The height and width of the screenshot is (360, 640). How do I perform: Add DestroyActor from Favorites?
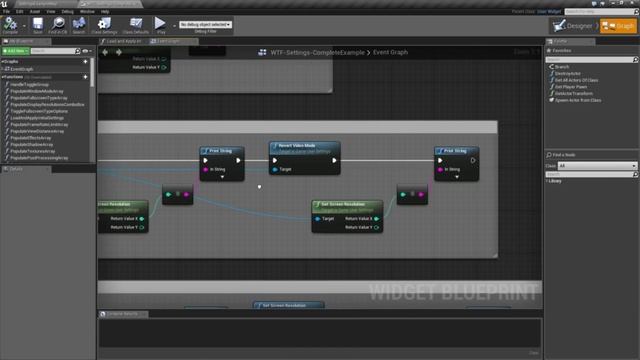567,73
